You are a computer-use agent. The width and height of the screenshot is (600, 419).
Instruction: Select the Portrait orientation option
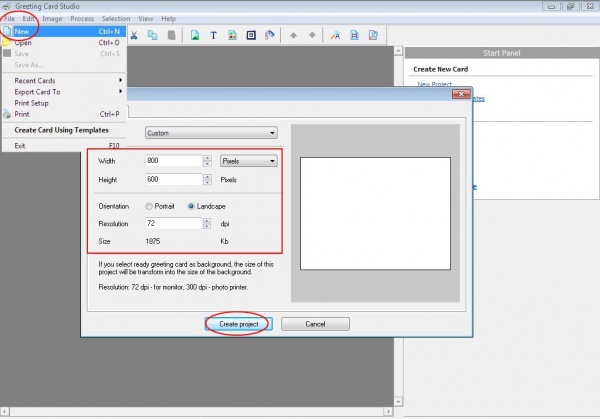150,206
